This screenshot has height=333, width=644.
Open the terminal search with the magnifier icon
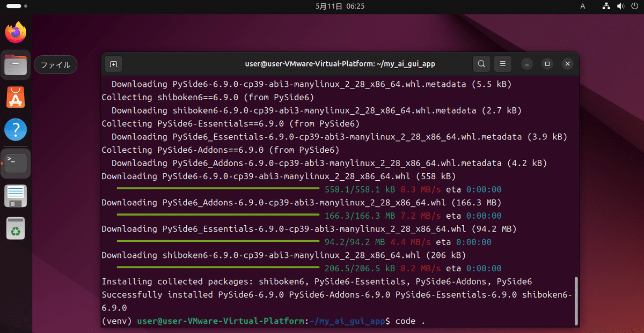pyautogui.click(x=481, y=63)
